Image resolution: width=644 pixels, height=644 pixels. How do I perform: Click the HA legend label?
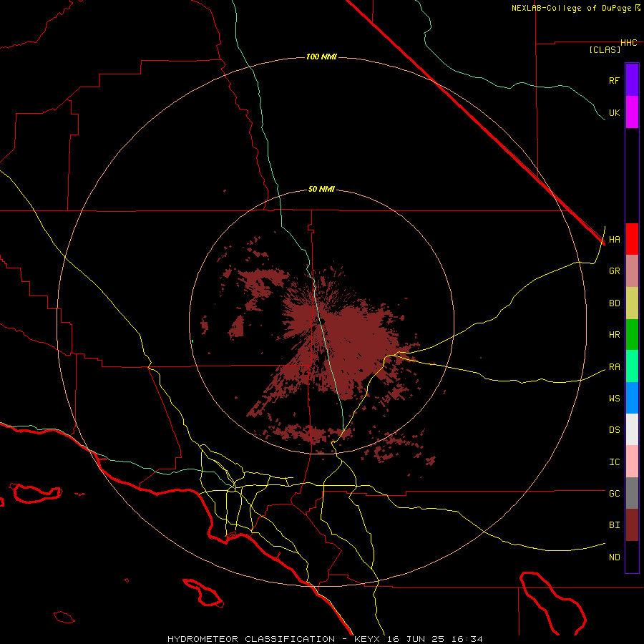pos(614,240)
